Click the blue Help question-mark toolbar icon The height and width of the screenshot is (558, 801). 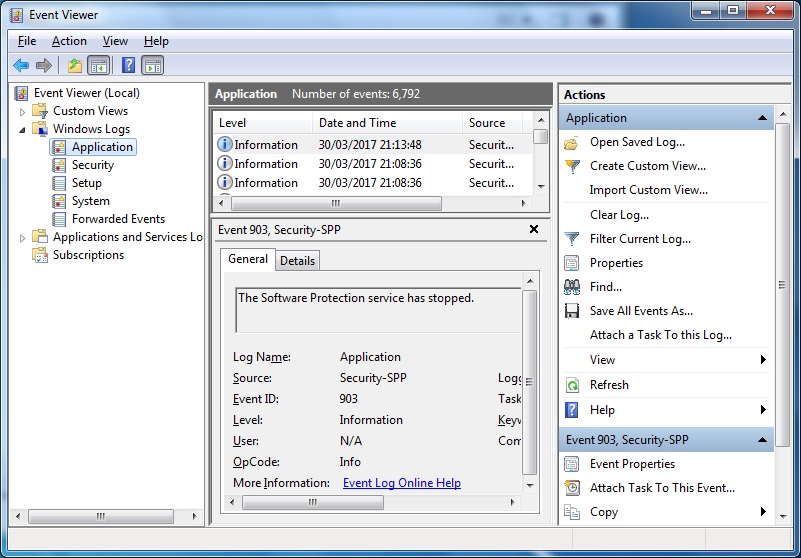[x=128, y=65]
